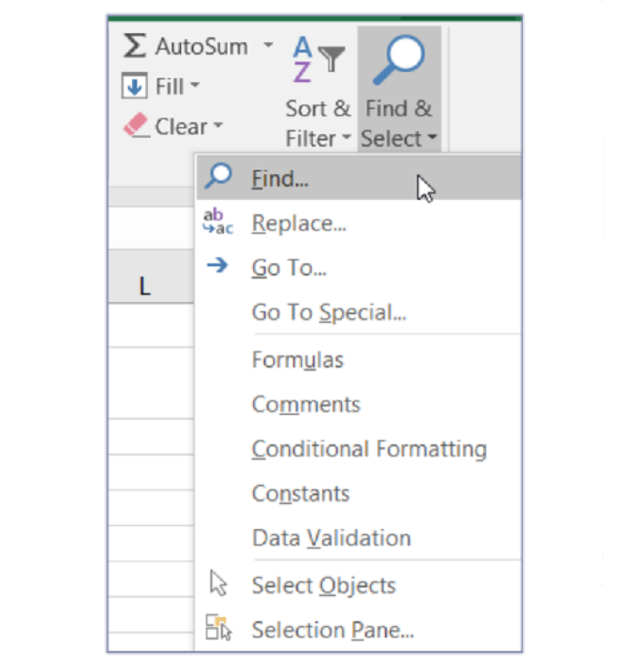Click the AutoSum sigma icon
The height and width of the screenshot is (657, 644).
pos(134,46)
